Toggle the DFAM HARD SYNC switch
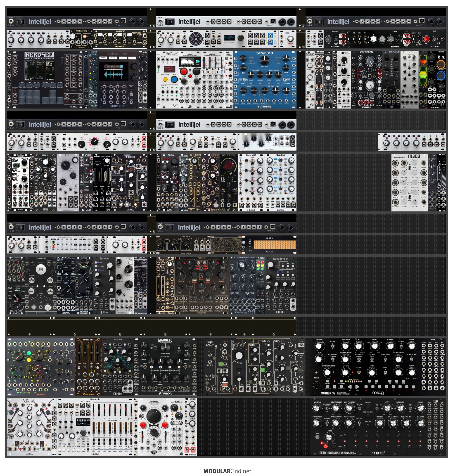Screen dimensions: 455x476 (x=327, y=423)
